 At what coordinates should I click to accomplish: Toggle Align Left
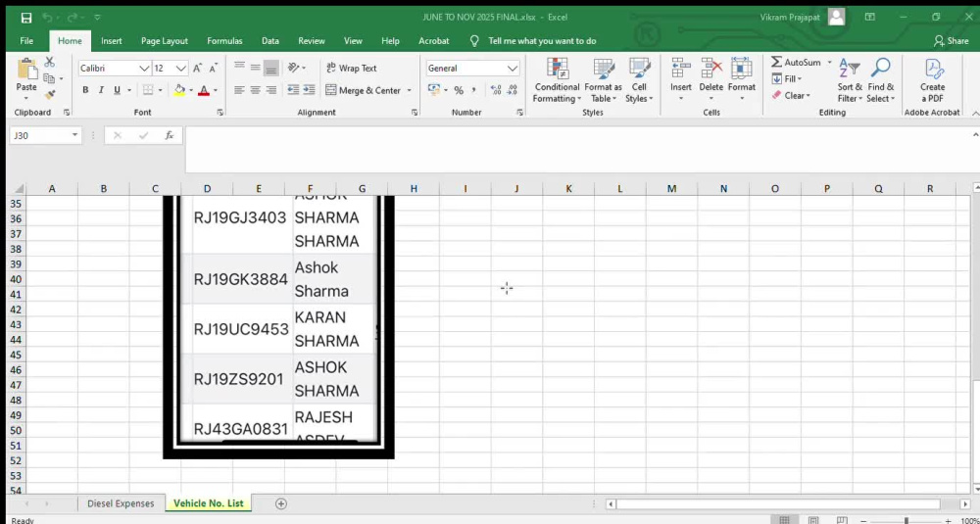tap(239, 90)
